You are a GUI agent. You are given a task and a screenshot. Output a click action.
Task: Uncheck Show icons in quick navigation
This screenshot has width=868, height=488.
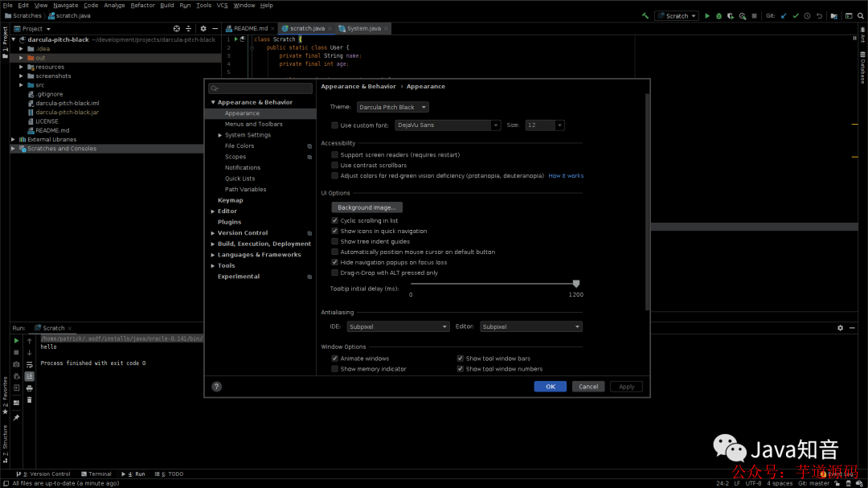point(334,231)
